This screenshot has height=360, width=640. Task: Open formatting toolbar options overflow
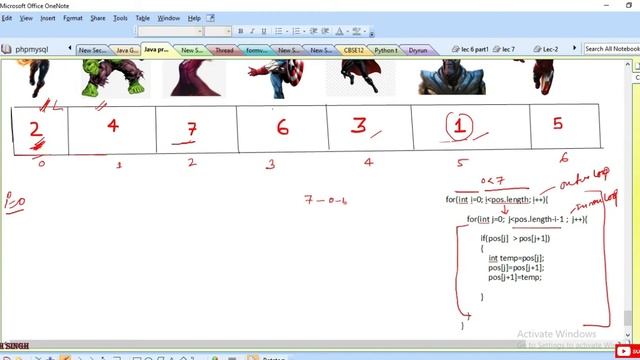pyautogui.click(x=371, y=33)
